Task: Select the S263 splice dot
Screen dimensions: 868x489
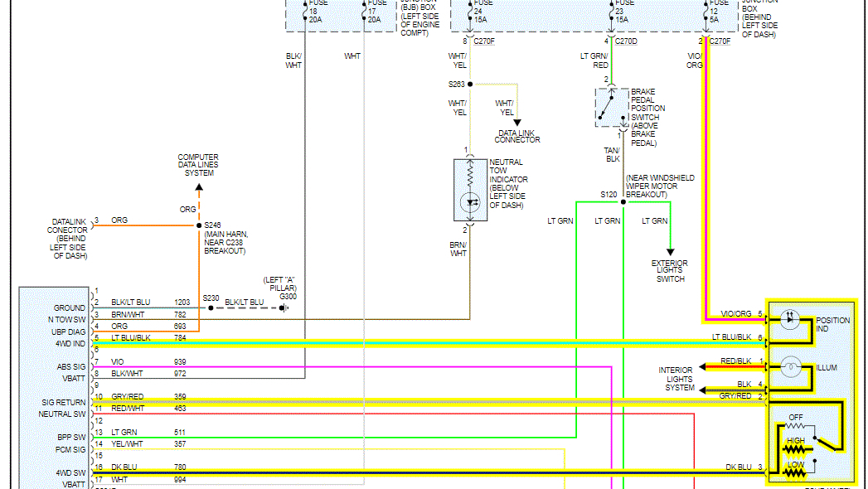Action: 470,84
